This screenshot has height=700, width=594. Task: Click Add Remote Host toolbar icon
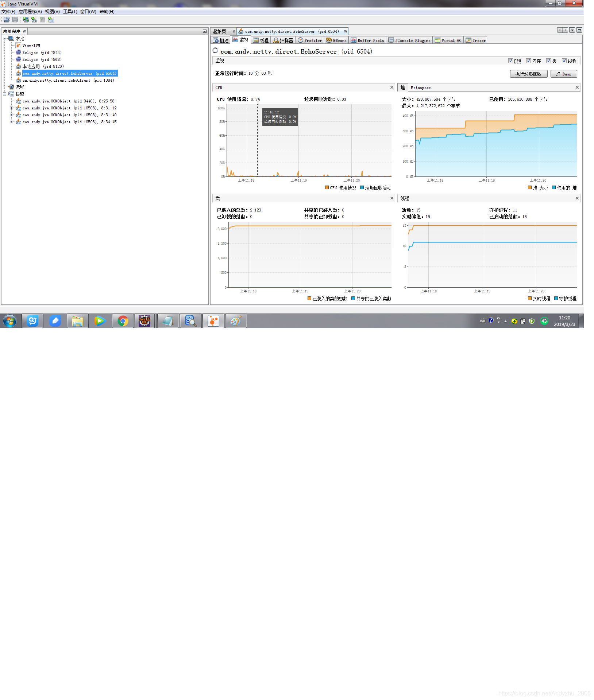26,20
